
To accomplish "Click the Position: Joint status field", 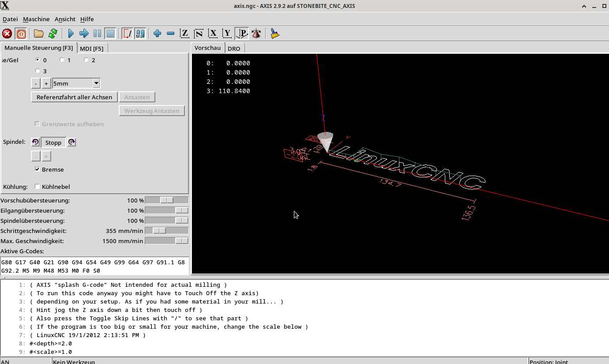I will coord(569,361).
